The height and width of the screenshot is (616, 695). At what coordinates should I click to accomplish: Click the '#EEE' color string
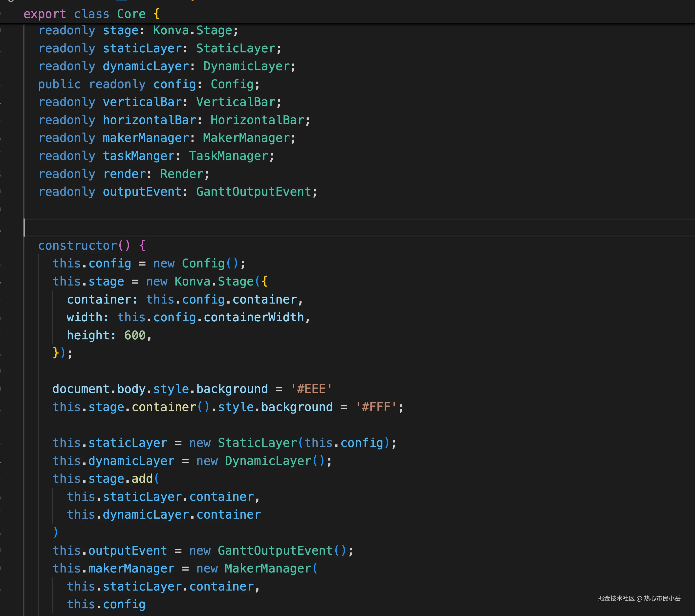tap(311, 389)
